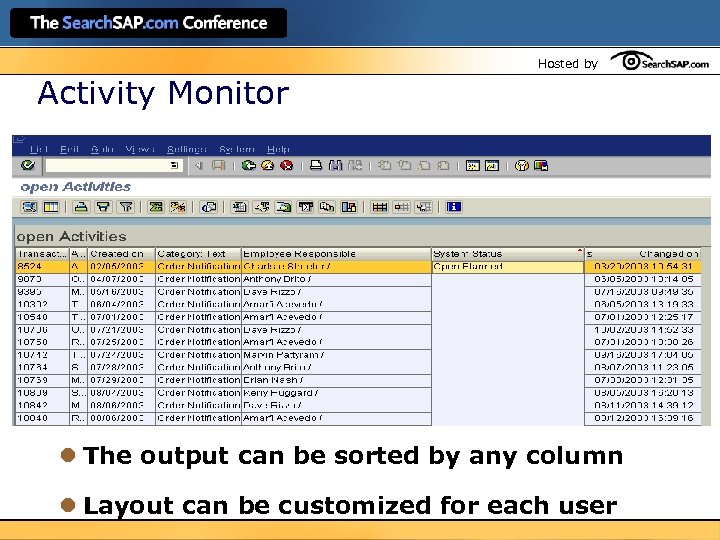Open the List menu

click(39, 149)
